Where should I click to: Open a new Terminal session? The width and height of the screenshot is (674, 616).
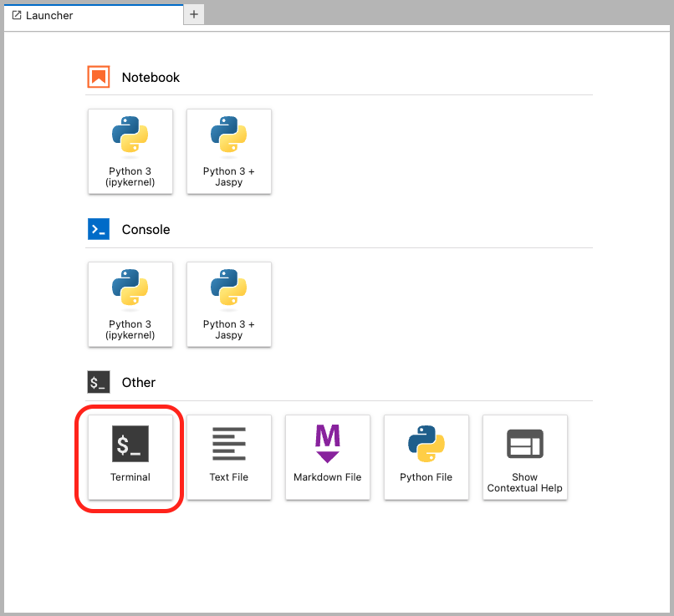[130, 457]
